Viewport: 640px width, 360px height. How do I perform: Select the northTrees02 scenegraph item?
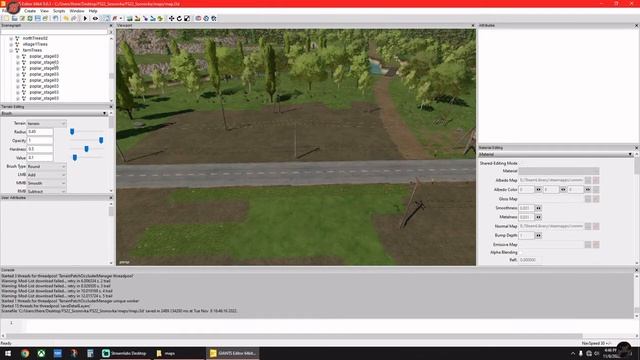coord(35,38)
